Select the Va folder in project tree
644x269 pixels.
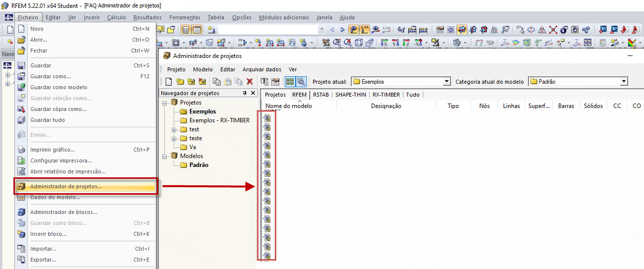(x=193, y=147)
